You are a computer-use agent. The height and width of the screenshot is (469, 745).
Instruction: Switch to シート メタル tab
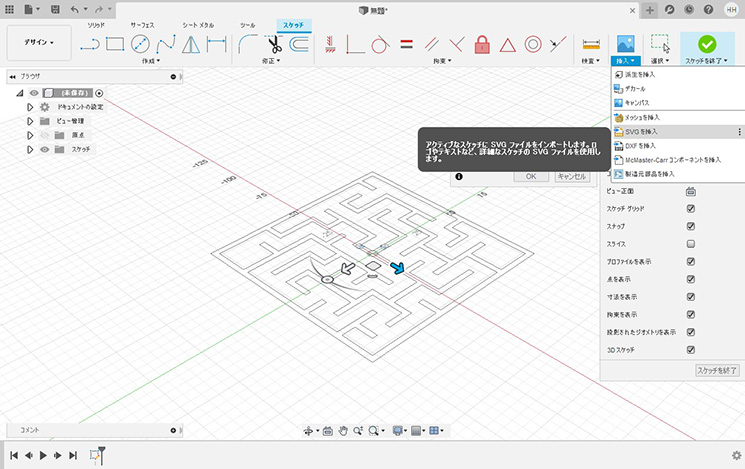(198, 25)
